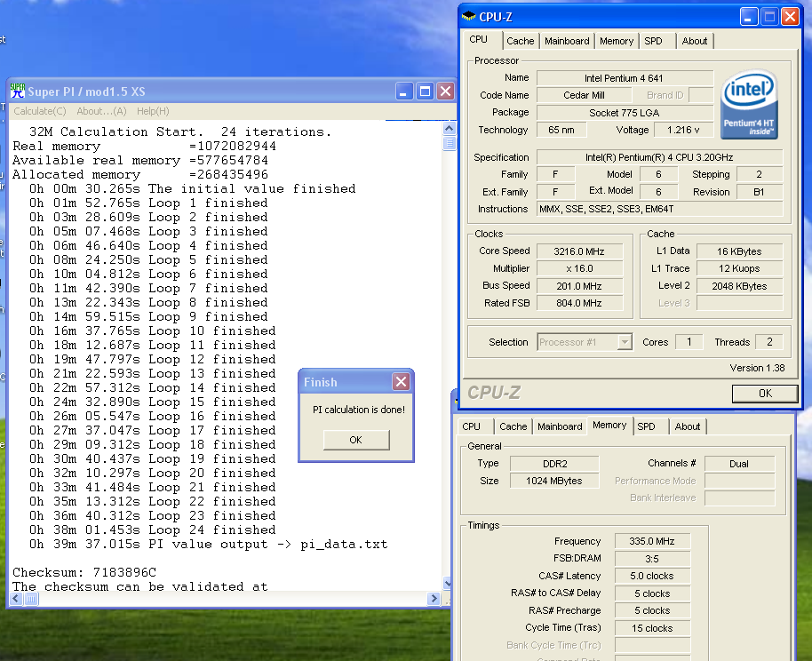Minimize the Super PI window
The height and width of the screenshot is (661, 812).
tap(404, 92)
